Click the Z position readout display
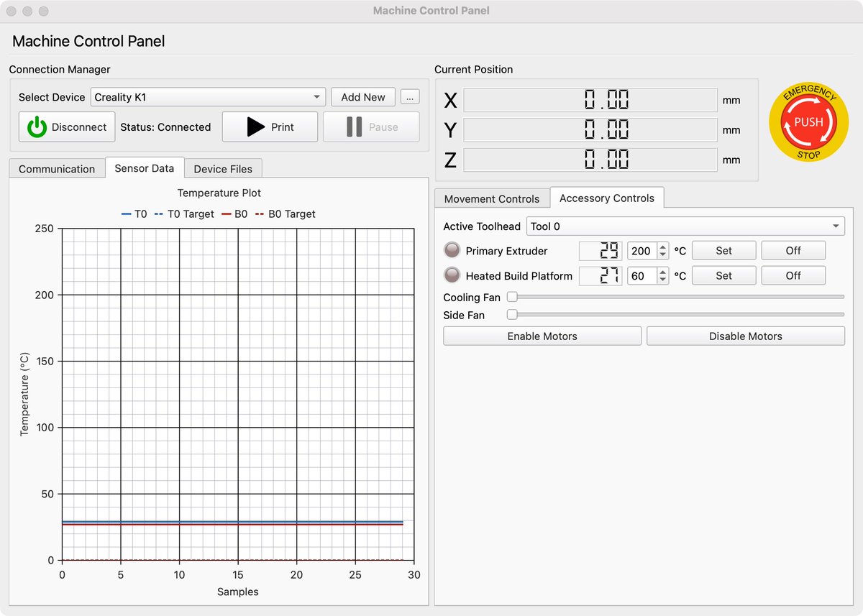 tap(590, 160)
